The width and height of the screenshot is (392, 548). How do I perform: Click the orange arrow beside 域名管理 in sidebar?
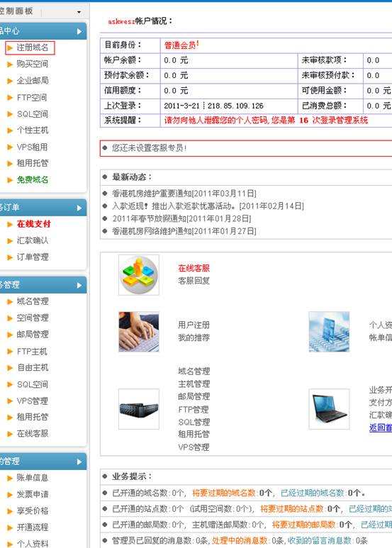(x=10, y=301)
